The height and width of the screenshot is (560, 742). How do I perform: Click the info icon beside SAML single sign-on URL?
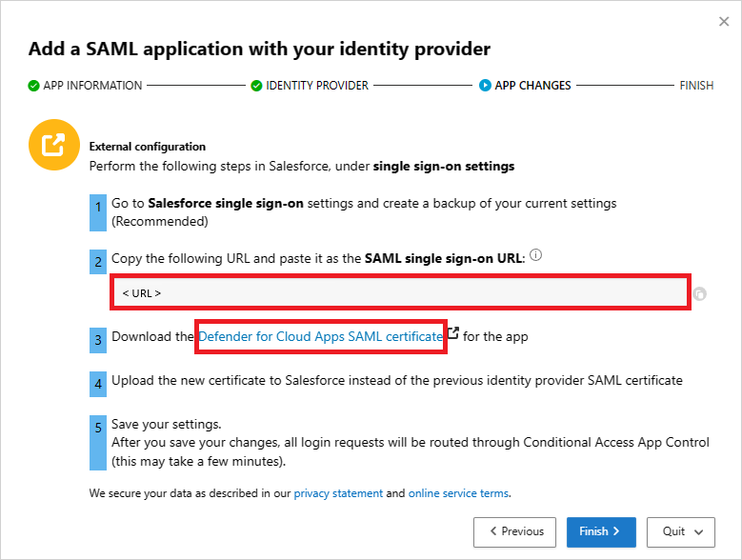535,256
